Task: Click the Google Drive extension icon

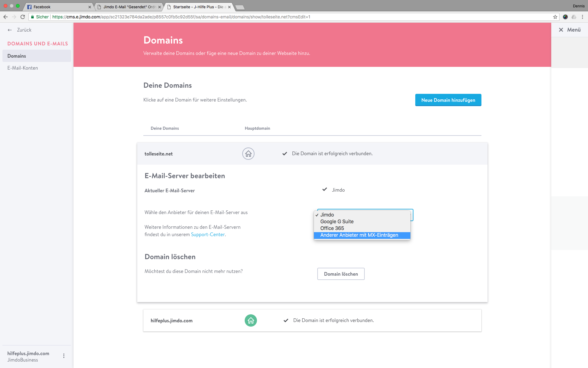Action: (x=574, y=17)
